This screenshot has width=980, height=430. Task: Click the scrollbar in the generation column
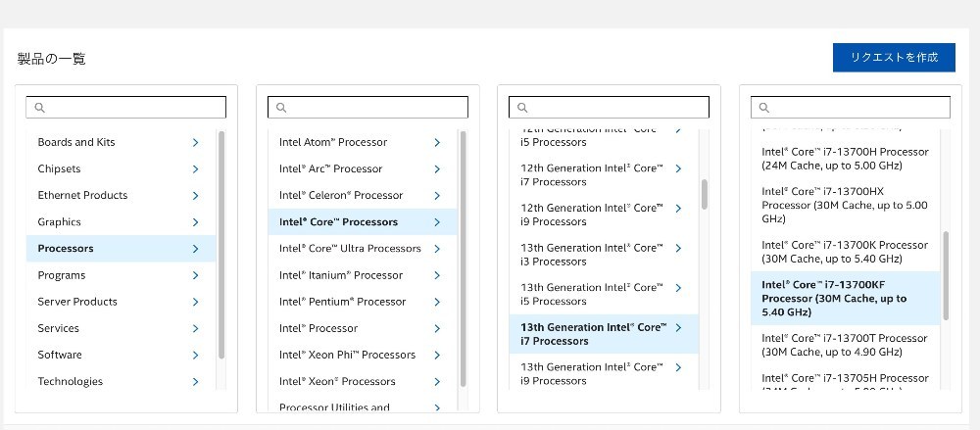pos(705,194)
